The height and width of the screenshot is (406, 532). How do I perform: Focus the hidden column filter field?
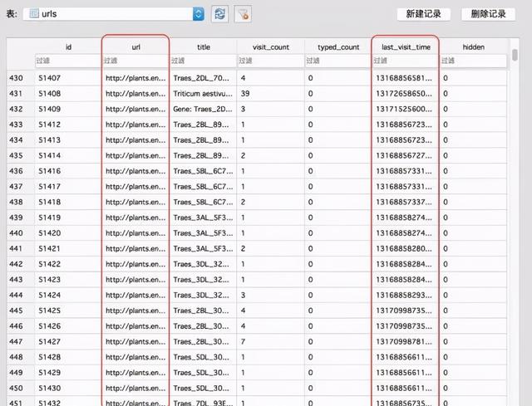coord(473,61)
